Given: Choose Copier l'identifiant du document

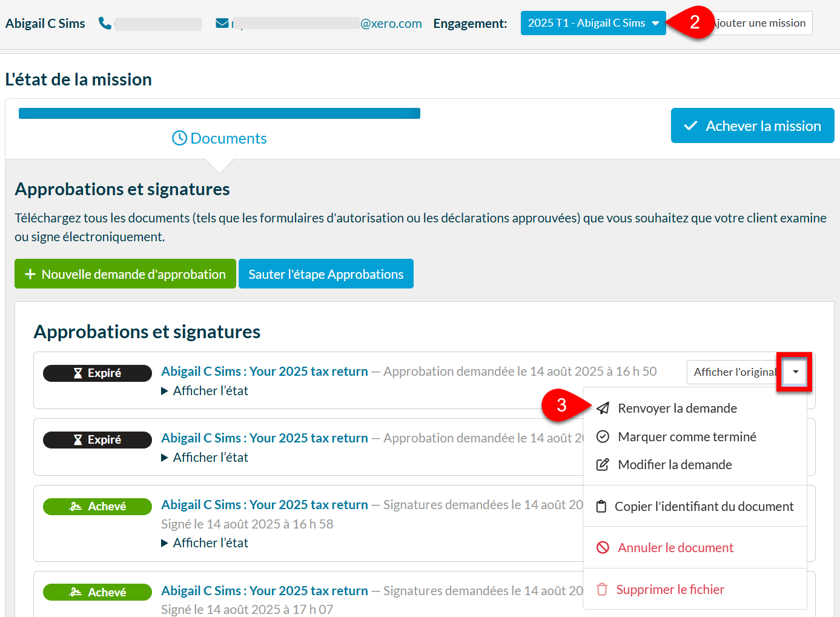Looking at the screenshot, I should pos(704,506).
